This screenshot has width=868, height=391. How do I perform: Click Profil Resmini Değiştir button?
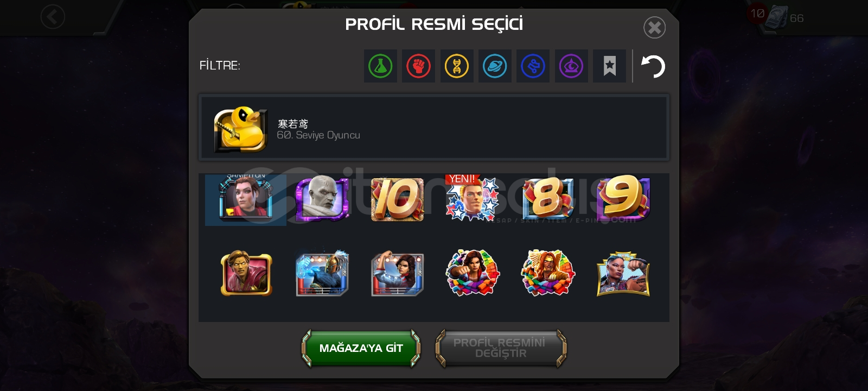pyautogui.click(x=501, y=348)
